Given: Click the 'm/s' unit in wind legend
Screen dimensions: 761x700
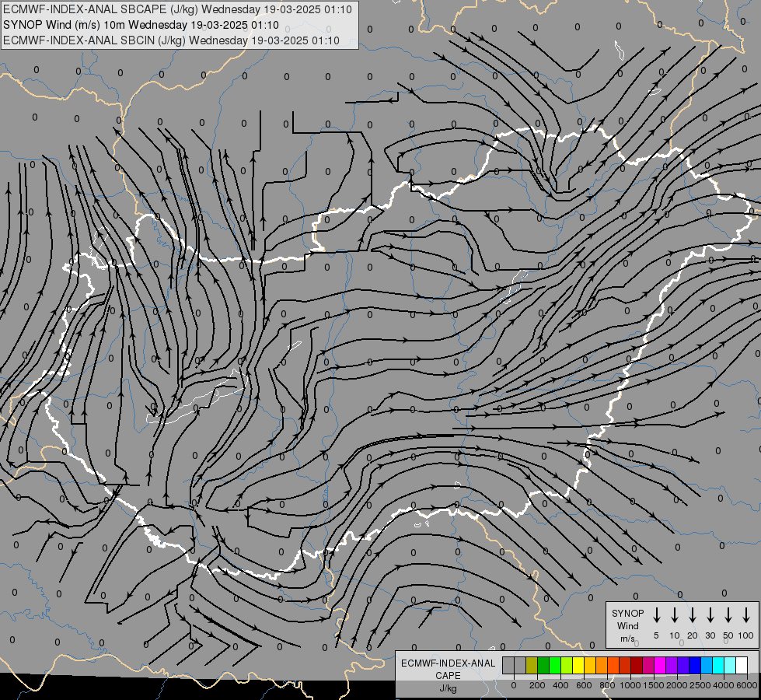Looking at the screenshot, I should pyautogui.click(x=627, y=639).
